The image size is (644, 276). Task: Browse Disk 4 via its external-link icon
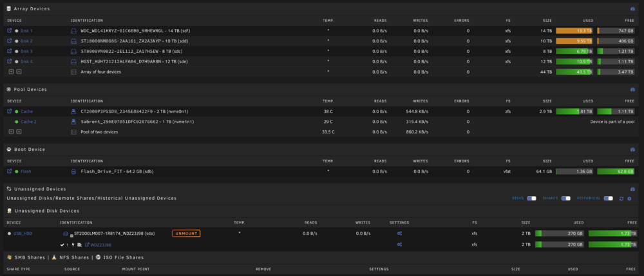(x=10, y=61)
